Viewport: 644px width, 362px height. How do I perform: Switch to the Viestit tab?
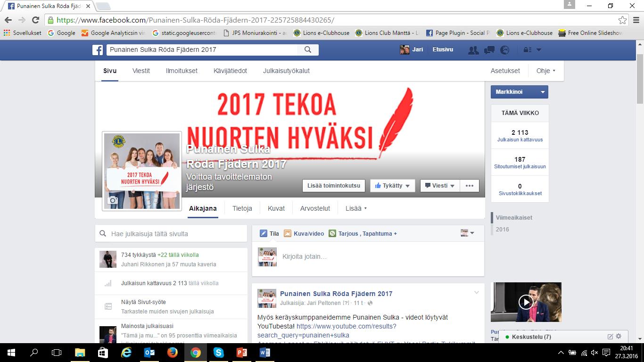141,71
